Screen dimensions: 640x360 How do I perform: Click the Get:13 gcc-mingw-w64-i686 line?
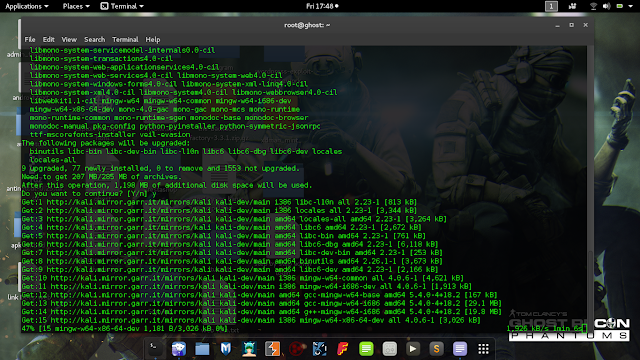[x=261, y=303]
